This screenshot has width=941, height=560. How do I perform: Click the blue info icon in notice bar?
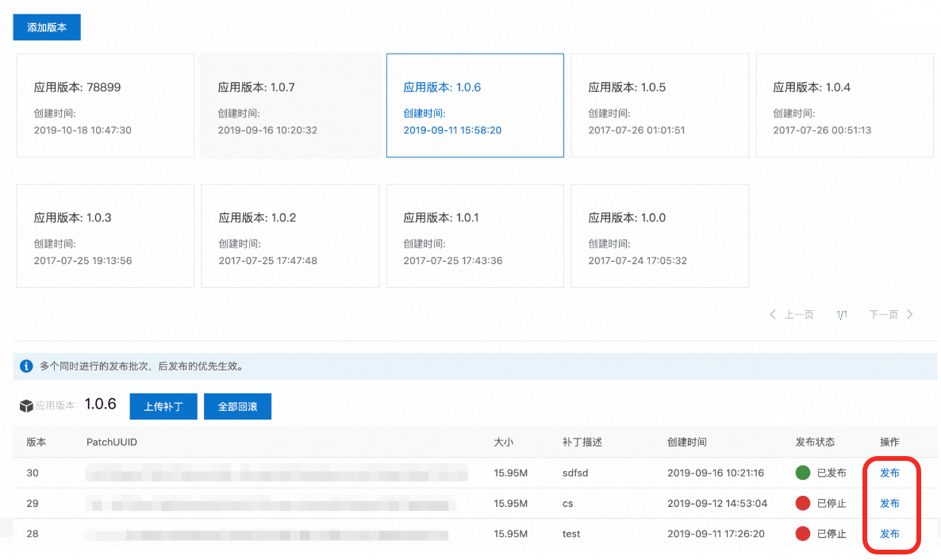[26, 366]
